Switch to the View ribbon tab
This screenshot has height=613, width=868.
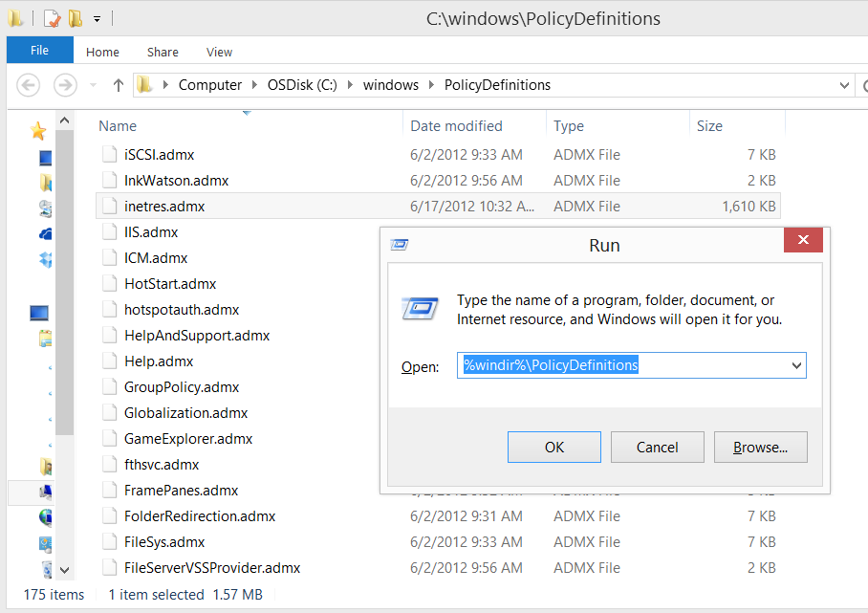click(219, 52)
